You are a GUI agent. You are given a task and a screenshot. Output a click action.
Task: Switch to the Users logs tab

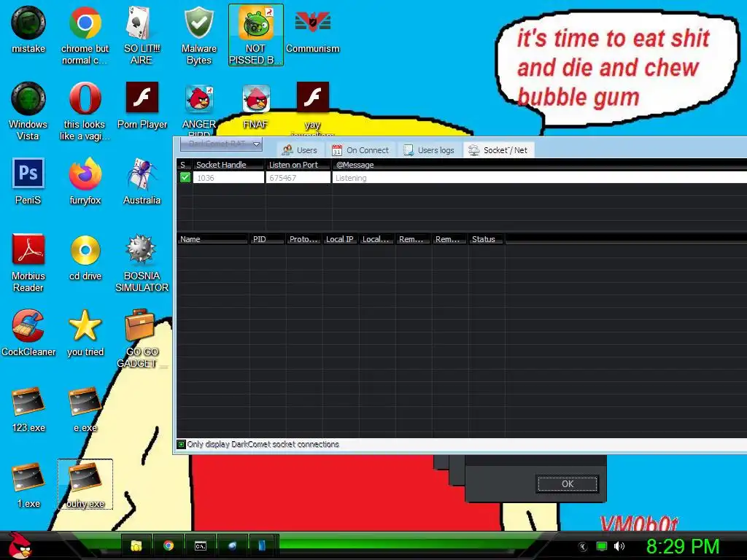point(429,150)
